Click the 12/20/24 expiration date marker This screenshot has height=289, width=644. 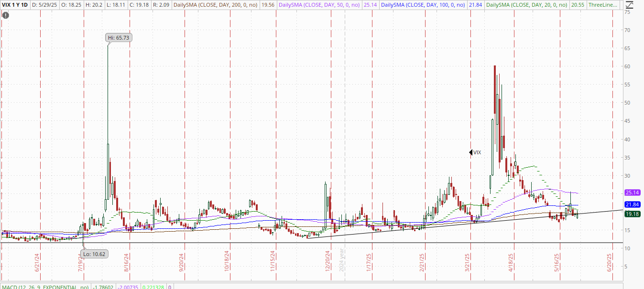[328, 262]
